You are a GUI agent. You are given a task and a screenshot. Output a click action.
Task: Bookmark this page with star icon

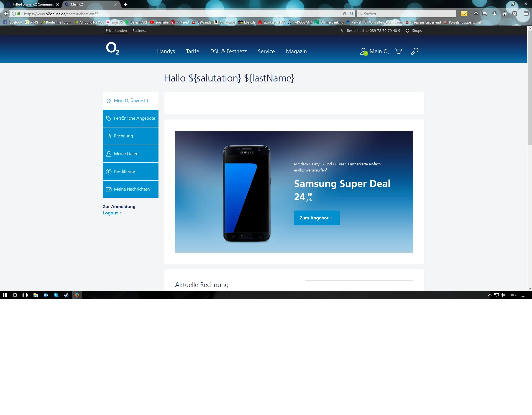[x=476, y=14]
